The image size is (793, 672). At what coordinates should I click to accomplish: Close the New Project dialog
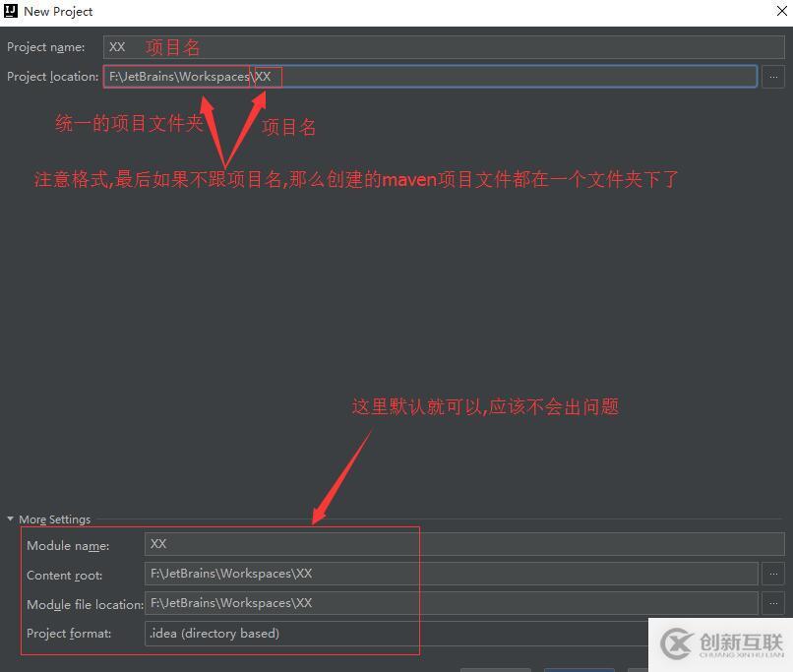tap(780, 11)
